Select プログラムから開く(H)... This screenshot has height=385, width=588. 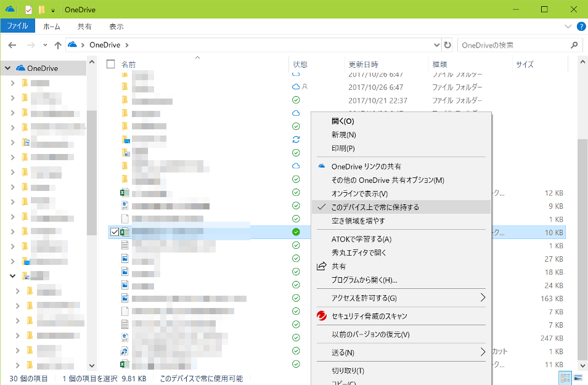401,280
